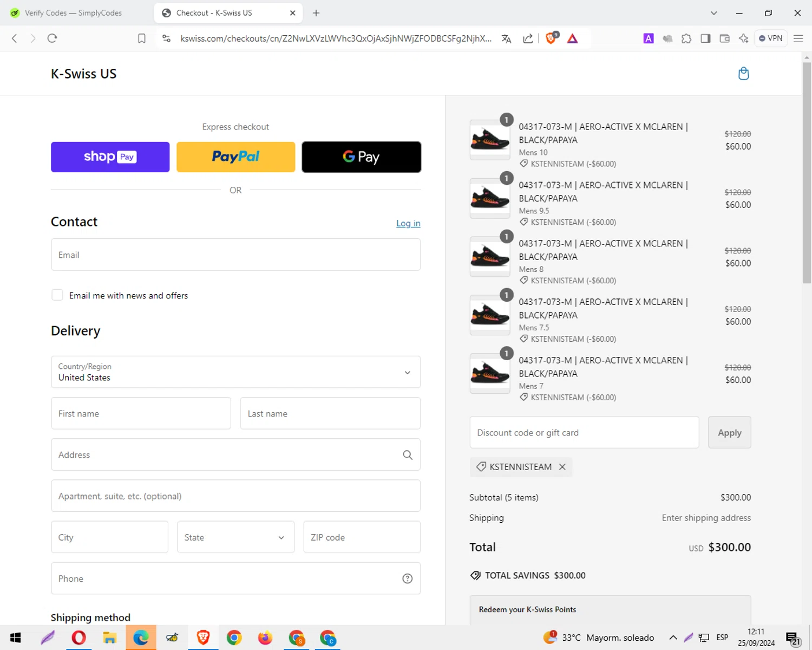This screenshot has width=812, height=650.
Task: Open Firefox from the taskbar
Action: [x=265, y=638]
